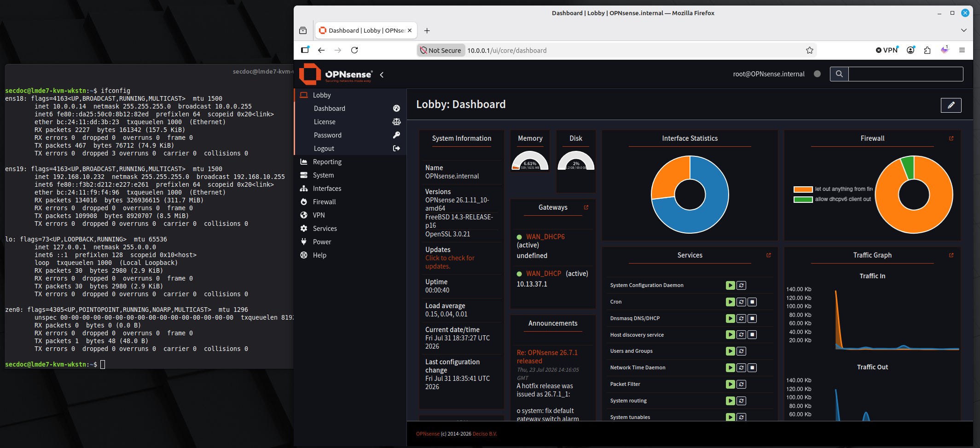Open the Firefox hamburger menu
Viewport: 980px width, 448px height.
(962, 50)
